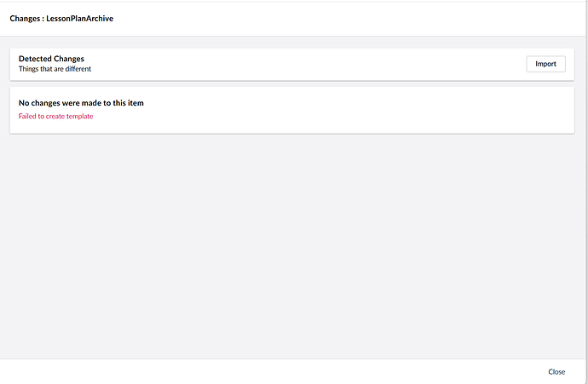
Task: Click 'Things that are different' subtitle
Action: [x=55, y=69]
